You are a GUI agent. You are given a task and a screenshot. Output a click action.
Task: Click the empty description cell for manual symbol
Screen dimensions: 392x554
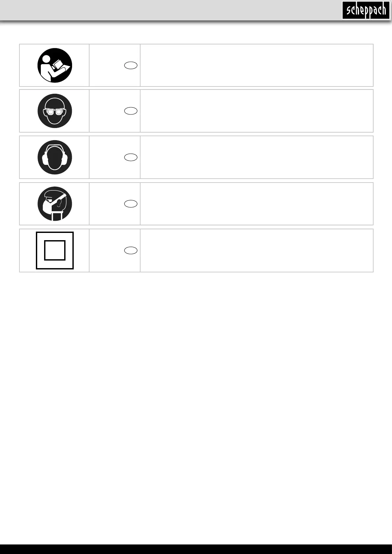(256, 65)
